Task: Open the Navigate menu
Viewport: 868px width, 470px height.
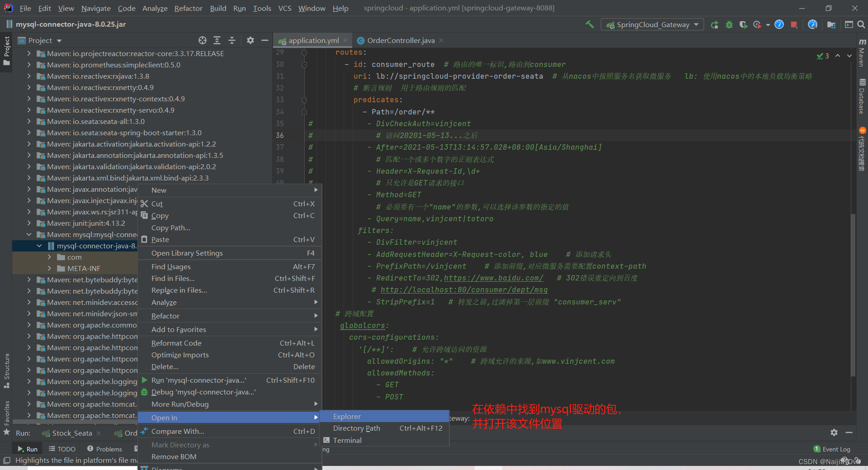Action: pos(96,8)
